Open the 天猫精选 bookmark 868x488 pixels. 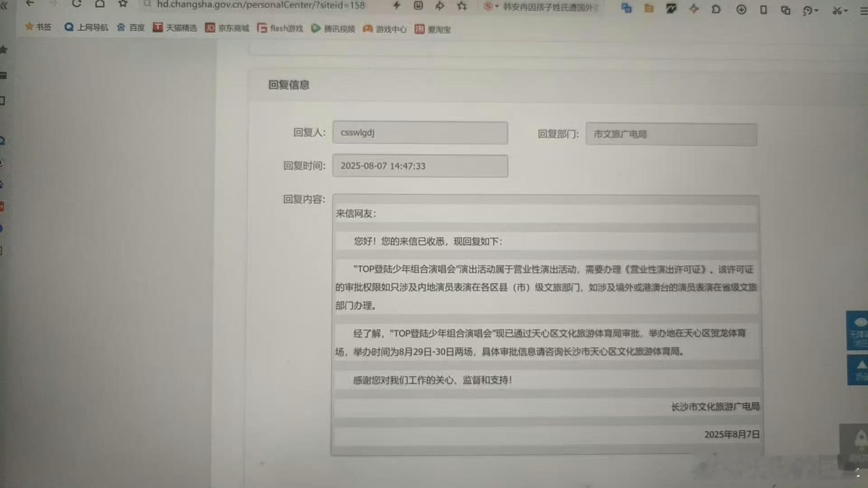pyautogui.click(x=175, y=28)
